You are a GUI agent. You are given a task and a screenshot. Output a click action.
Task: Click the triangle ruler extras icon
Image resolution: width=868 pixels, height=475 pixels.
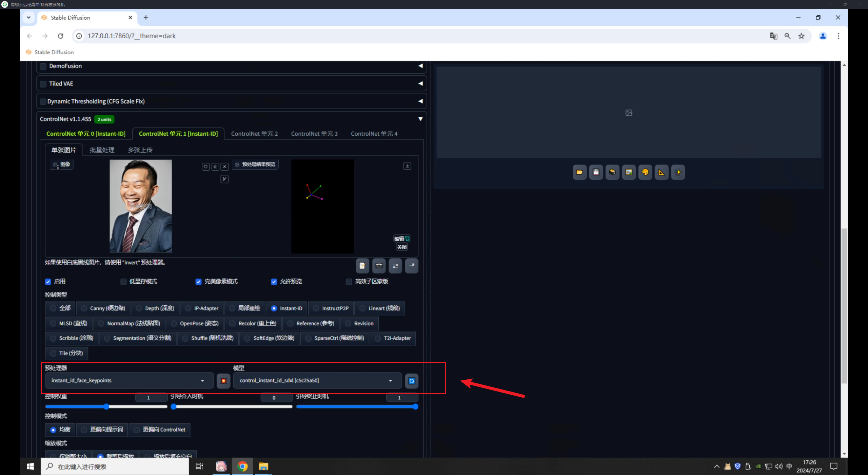(662, 172)
